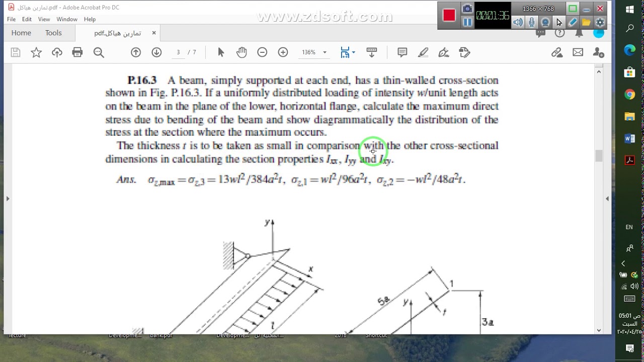Upload the file to cloud storage

57,52
